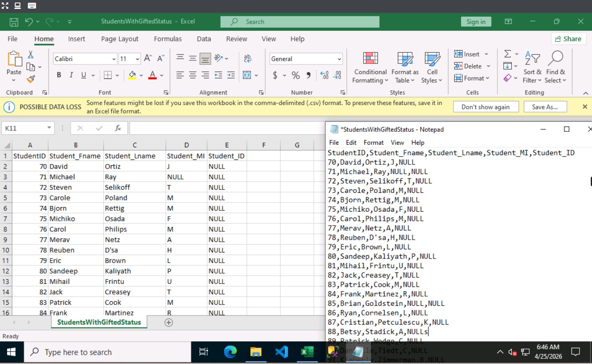Select the Comma Style number icon
This screenshot has width=592, height=364.
coord(308,75)
